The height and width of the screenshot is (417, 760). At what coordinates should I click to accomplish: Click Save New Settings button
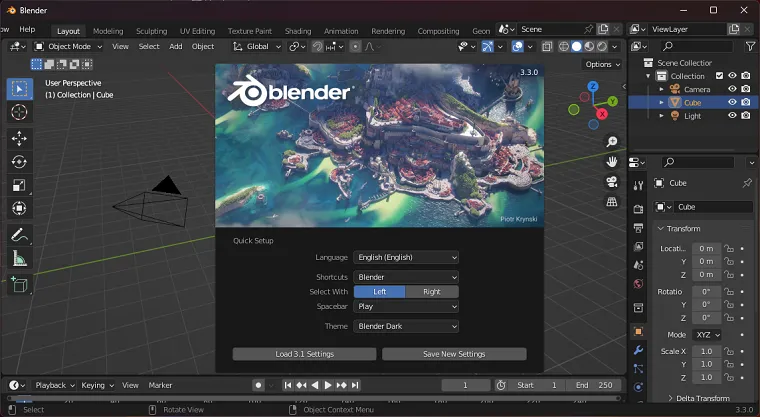tap(454, 354)
